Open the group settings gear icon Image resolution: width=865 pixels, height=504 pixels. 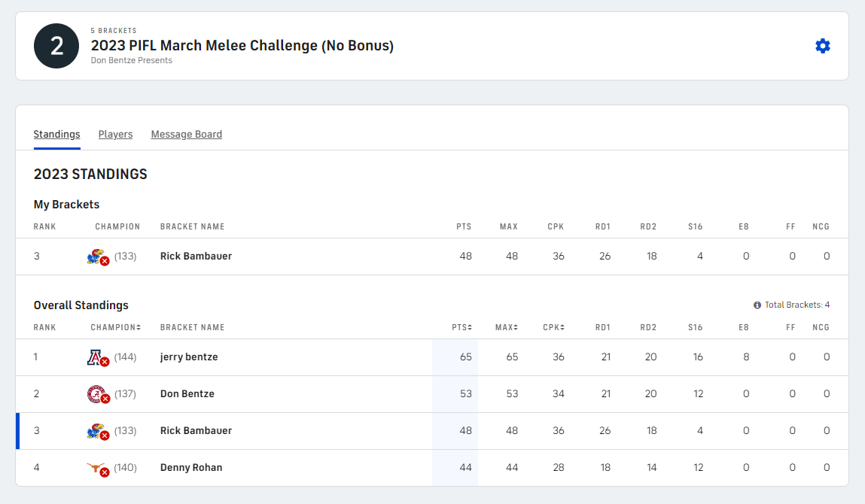click(823, 46)
